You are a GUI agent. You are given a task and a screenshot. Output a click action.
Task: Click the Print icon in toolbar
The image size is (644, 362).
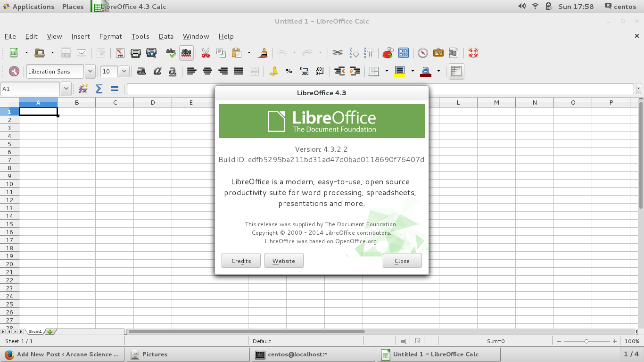tap(136, 53)
